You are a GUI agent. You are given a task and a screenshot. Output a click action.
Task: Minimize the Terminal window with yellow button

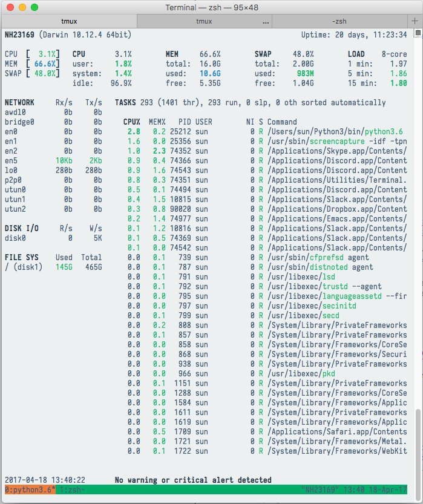[x=22, y=7]
